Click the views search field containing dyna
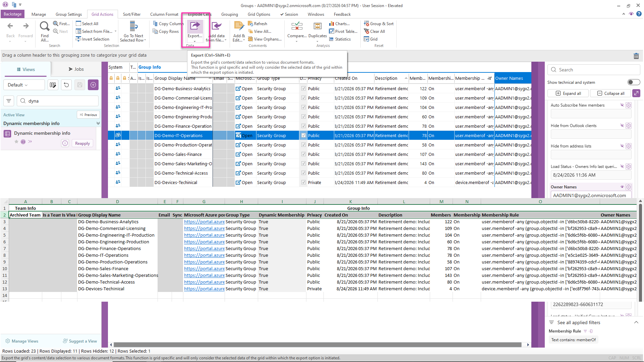 [x=58, y=101]
